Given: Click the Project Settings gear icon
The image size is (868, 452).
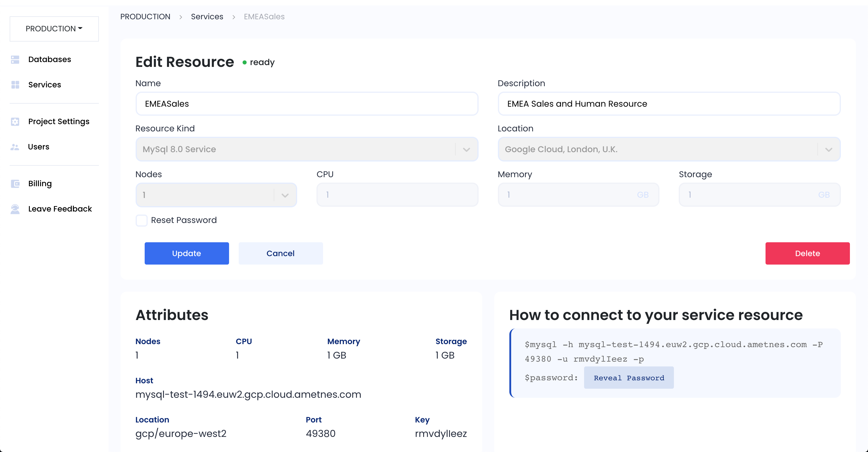Looking at the screenshot, I should pyautogui.click(x=15, y=121).
